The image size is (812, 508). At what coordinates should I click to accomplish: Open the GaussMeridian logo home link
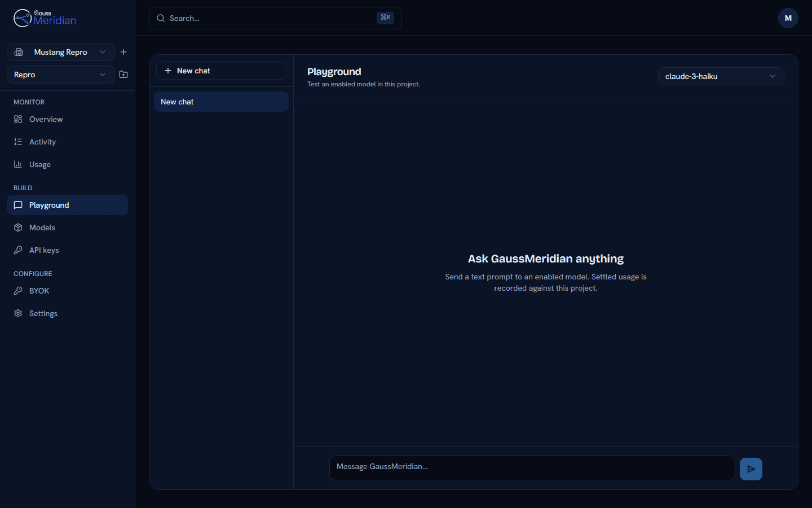tap(45, 18)
